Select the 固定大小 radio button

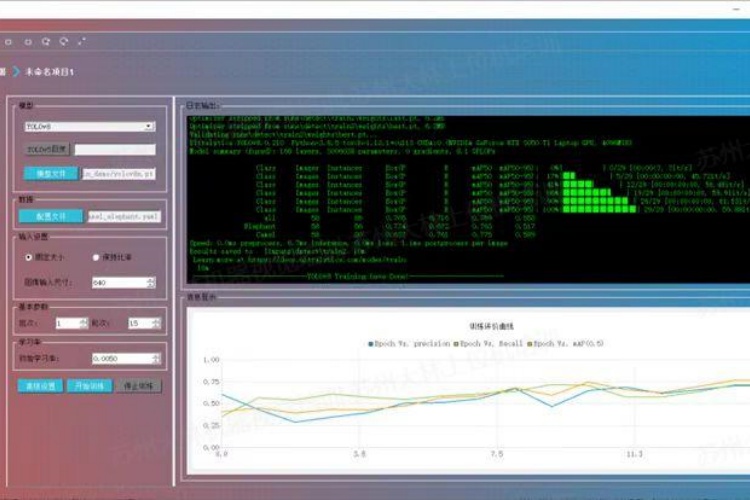point(29,257)
